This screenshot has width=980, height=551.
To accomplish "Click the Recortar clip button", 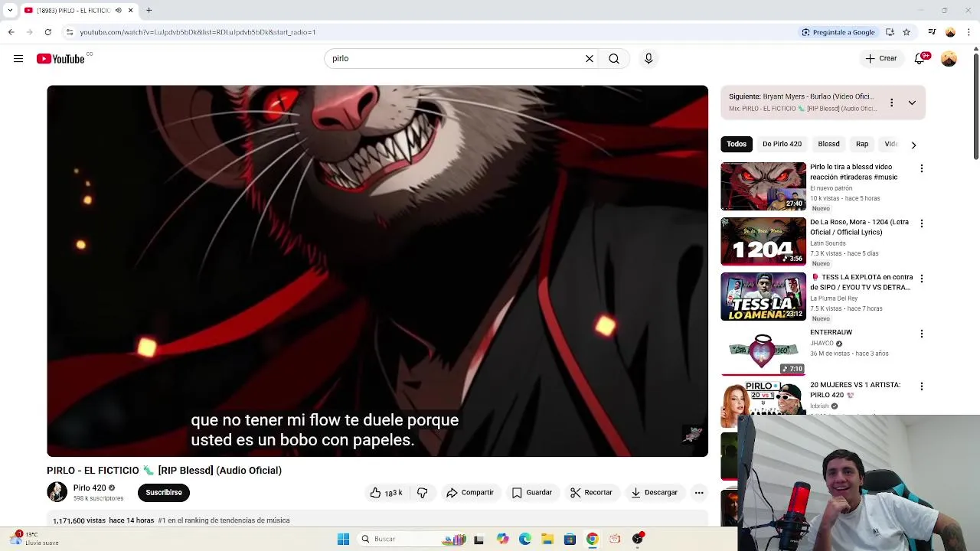I will point(591,493).
